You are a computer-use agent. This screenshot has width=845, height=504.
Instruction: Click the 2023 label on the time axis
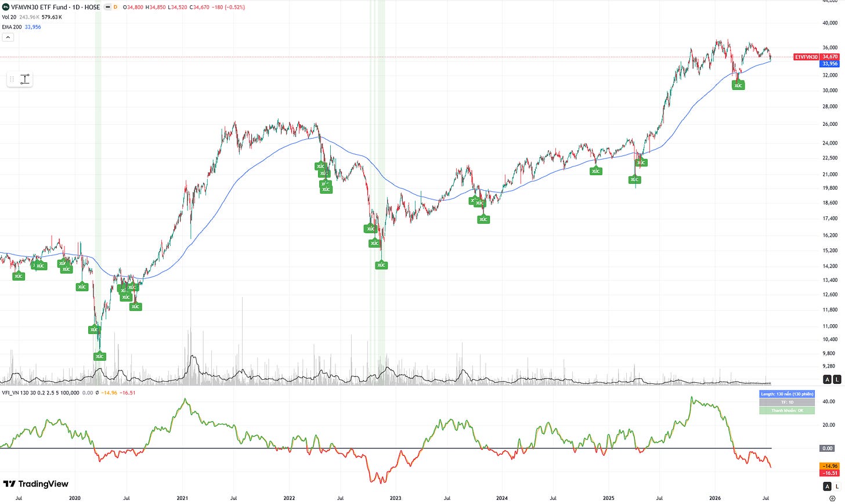pos(395,498)
